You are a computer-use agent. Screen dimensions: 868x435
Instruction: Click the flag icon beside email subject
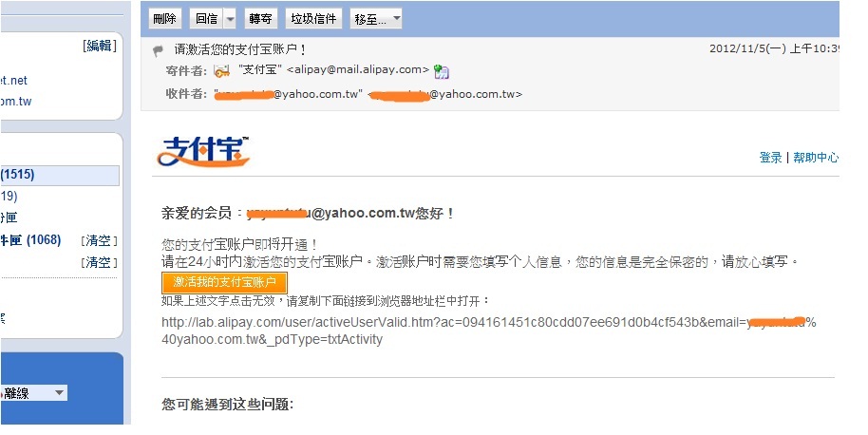coord(159,51)
